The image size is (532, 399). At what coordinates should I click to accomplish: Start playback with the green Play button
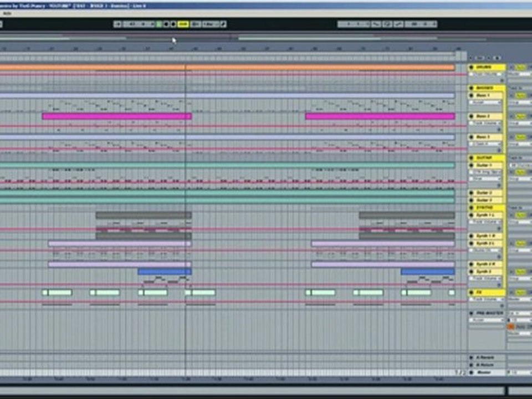coord(159,24)
